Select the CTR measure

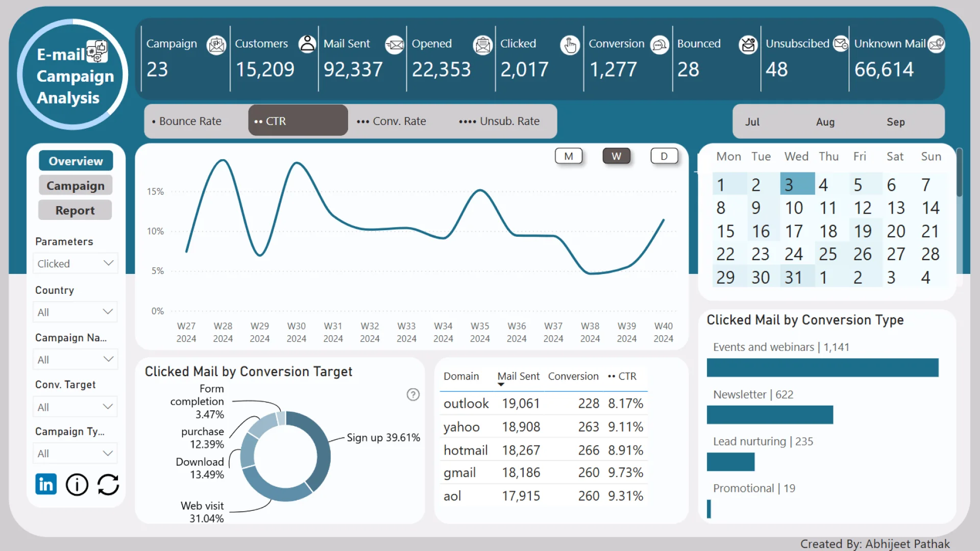point(298,121)
